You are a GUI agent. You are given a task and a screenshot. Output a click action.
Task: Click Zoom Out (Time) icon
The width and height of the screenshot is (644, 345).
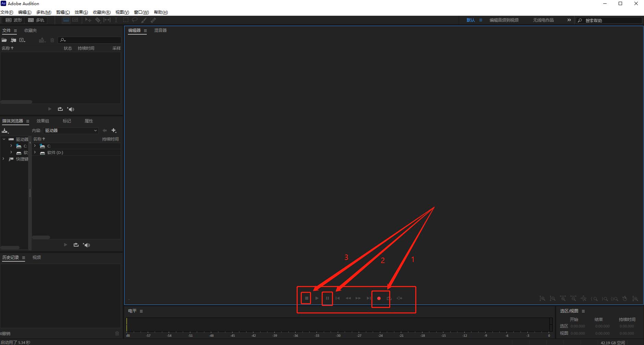pos(573,299)
